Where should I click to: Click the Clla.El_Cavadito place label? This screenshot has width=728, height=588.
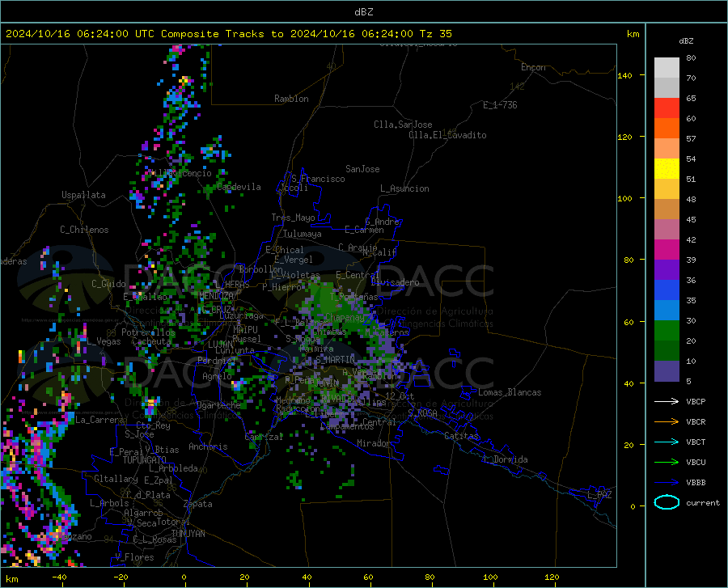point(447,135)
